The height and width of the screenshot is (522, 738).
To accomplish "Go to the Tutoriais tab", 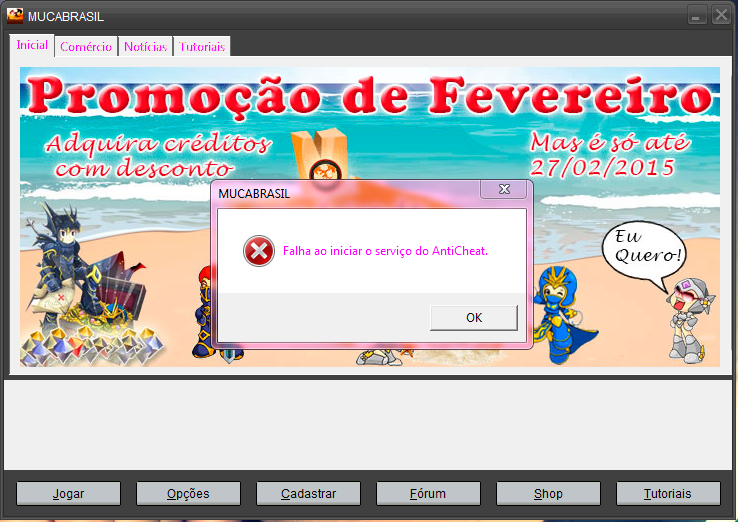I will 201,47.
